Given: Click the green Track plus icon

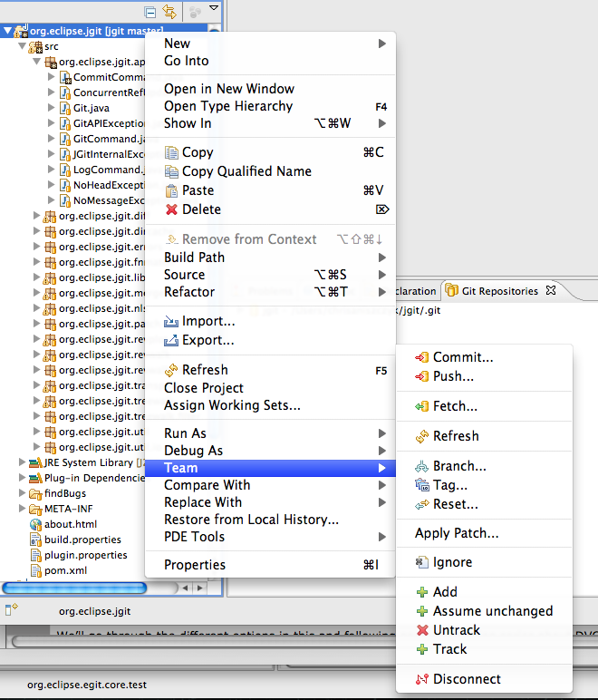Looking at the screenshot, I should click(x=422, y=649).
